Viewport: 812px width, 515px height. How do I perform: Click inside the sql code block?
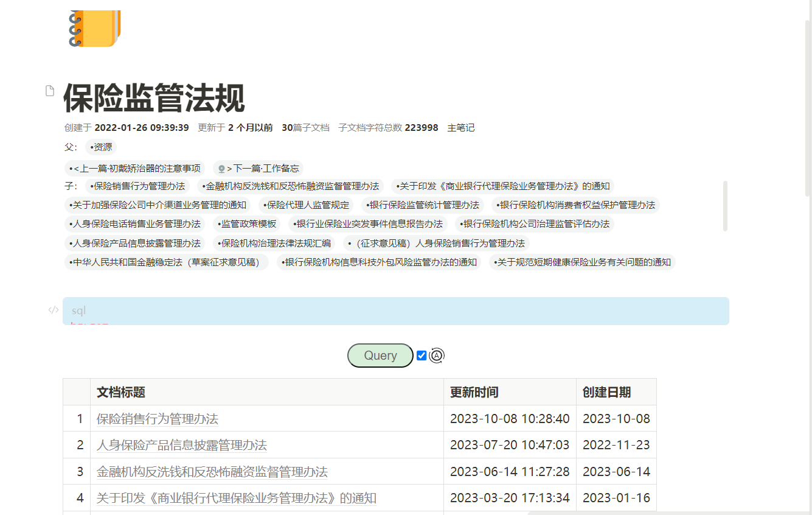(395, 311)
